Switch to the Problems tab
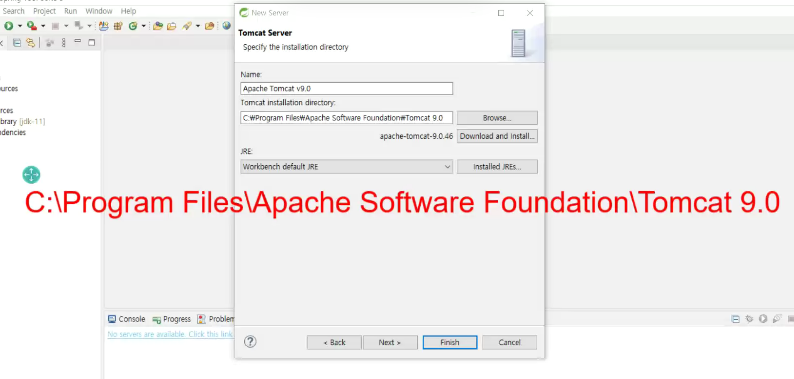The image size is (794, 379). click(216, 319)
